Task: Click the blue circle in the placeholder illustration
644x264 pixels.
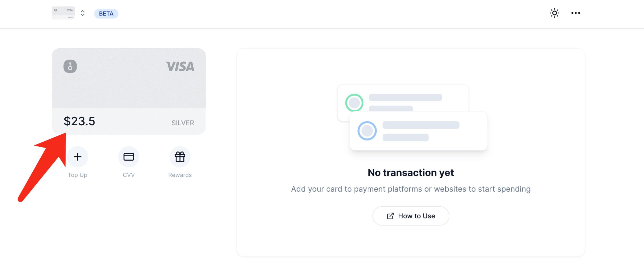Action: [x=367, y=131]
